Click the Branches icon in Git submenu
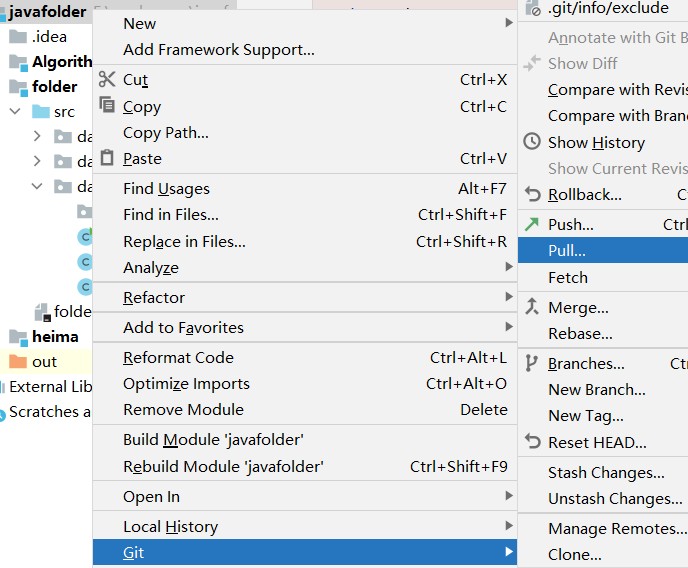688x568 pixels. point(532,363)
